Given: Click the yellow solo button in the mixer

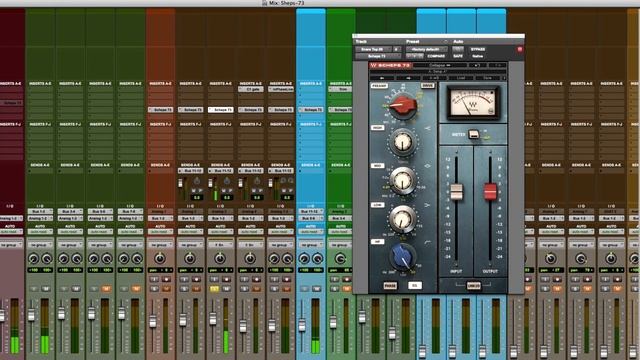Looking at the screenshot, I should click(214, 289).
